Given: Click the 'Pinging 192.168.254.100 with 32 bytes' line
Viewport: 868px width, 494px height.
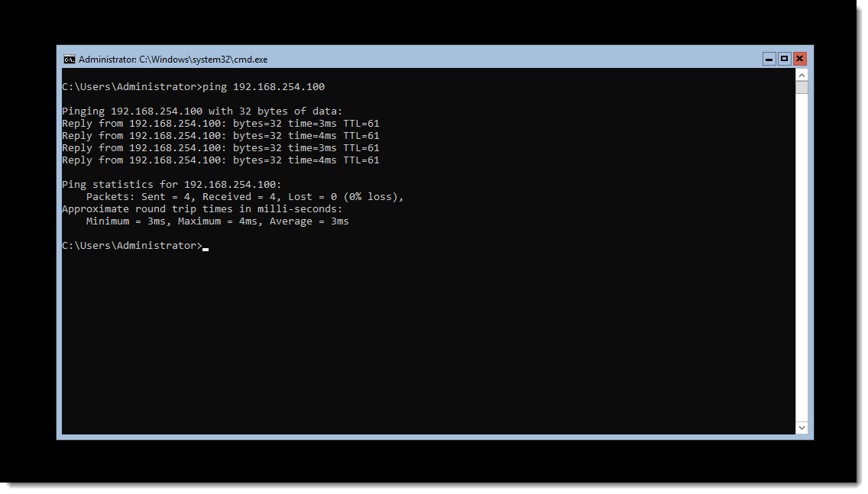Looking at the screenshot, I should click(202, 111).
